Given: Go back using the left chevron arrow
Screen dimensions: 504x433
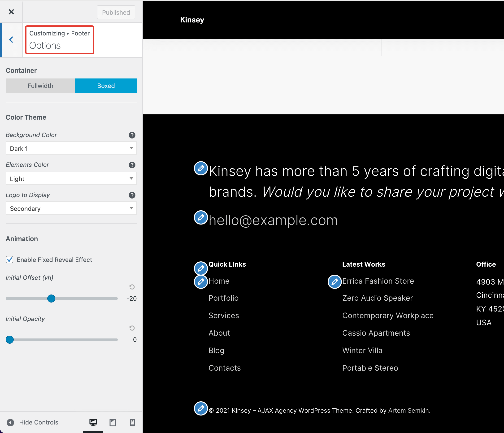Looking at the screenshot, I should [x=11, y=40].
